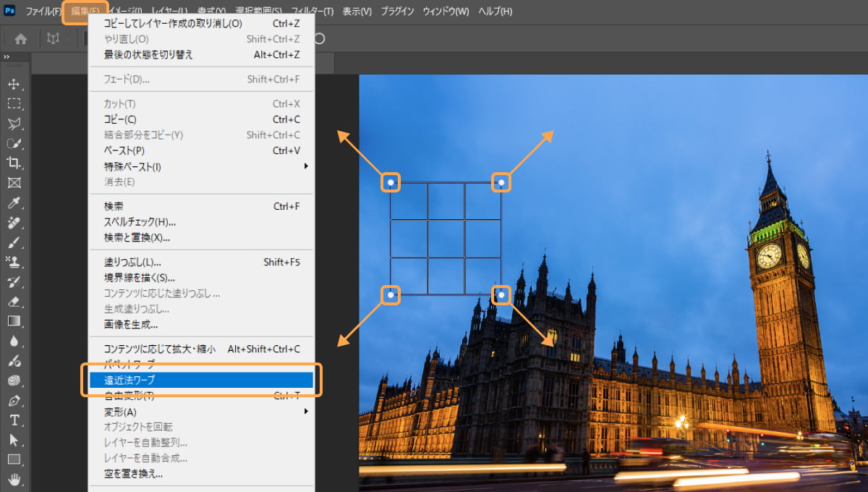Screen dimensions: 868x492
Task: Select the Gradient tool
Action: [14, 321]
